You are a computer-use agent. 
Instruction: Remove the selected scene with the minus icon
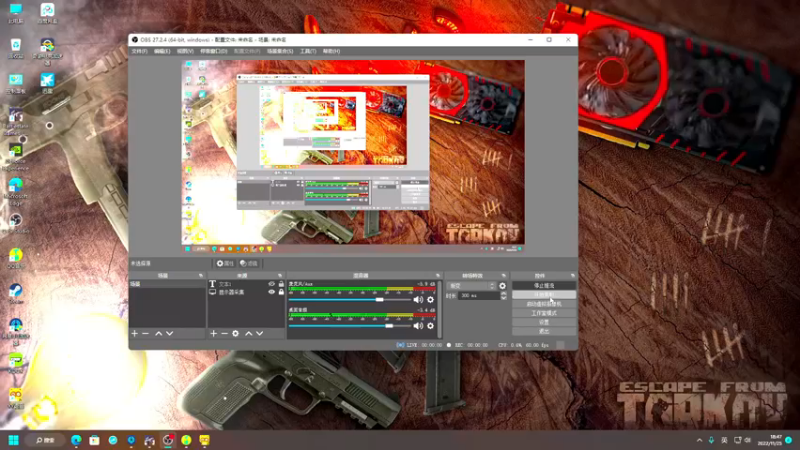pyautogui.click(x=145, y=333)
